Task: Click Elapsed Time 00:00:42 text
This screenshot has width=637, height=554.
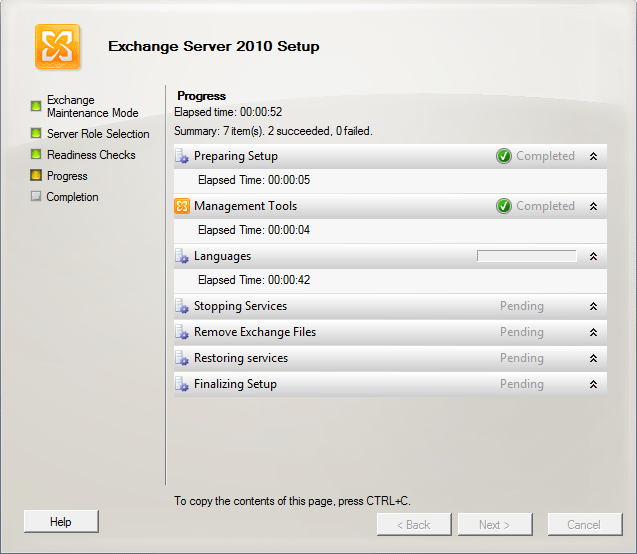Action: (254, 280)
